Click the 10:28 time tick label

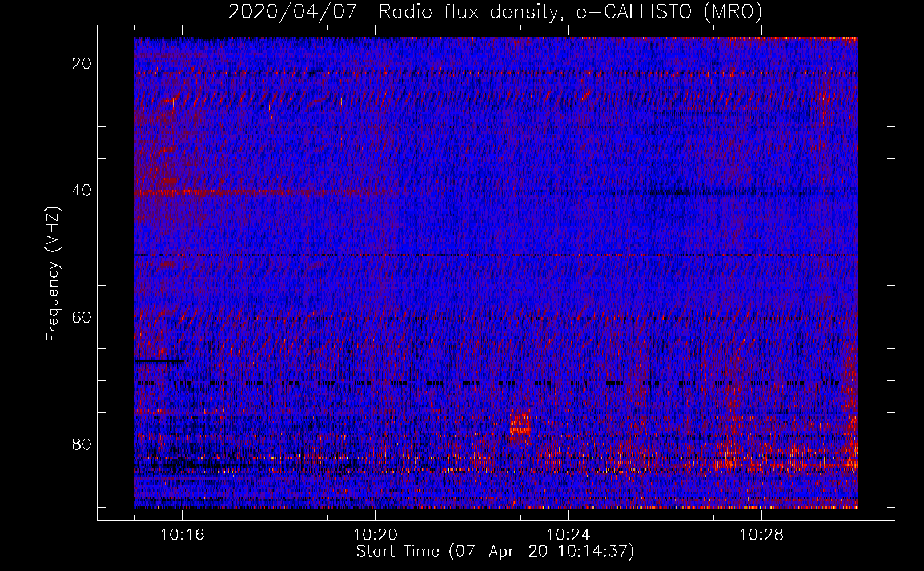pyautogui.click(x=761, y=534)
